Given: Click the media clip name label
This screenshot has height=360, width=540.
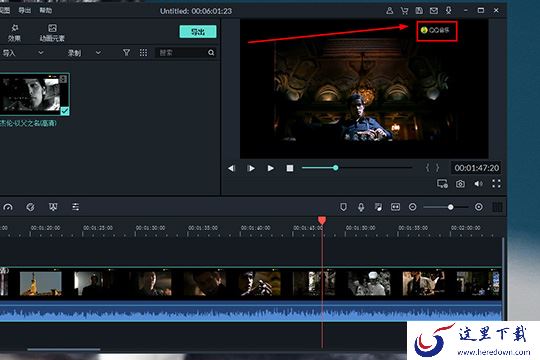Looking at the screenshot, I should [28, 123].
